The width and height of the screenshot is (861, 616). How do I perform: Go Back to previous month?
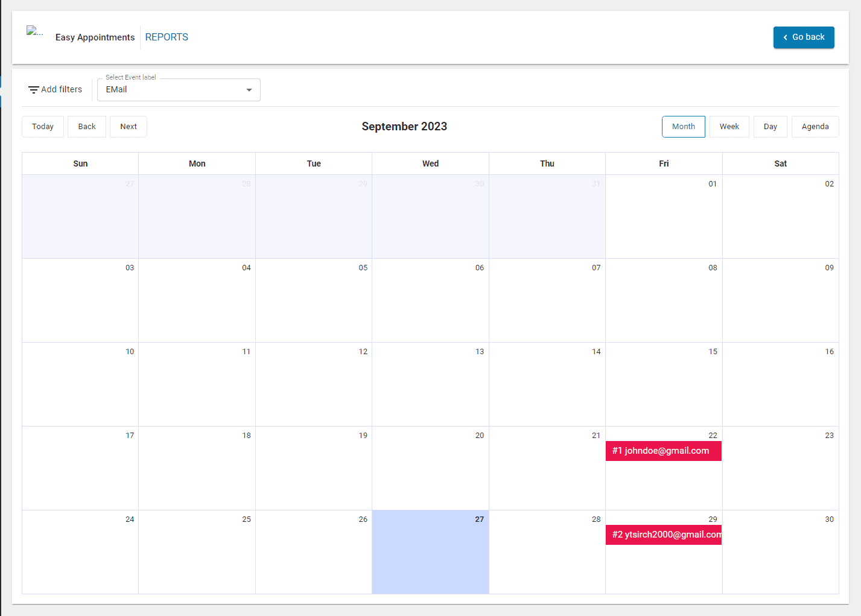[87, 127]
